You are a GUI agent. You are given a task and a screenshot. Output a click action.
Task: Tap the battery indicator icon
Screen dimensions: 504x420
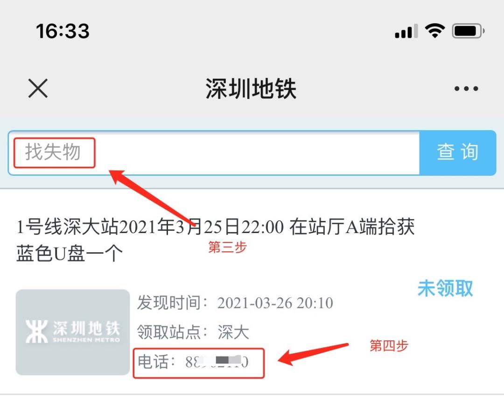pos(468,31)
